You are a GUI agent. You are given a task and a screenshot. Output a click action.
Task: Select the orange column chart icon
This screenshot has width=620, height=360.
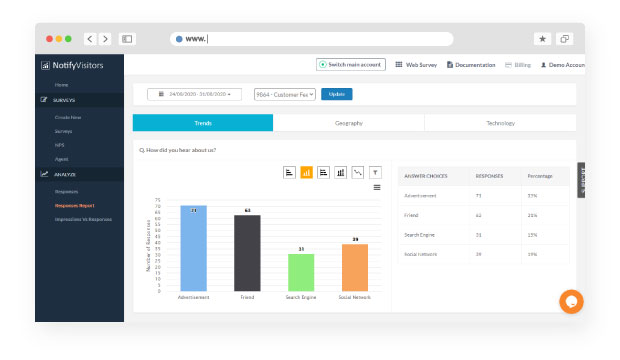pyautogui.click(x=306, y=172)
